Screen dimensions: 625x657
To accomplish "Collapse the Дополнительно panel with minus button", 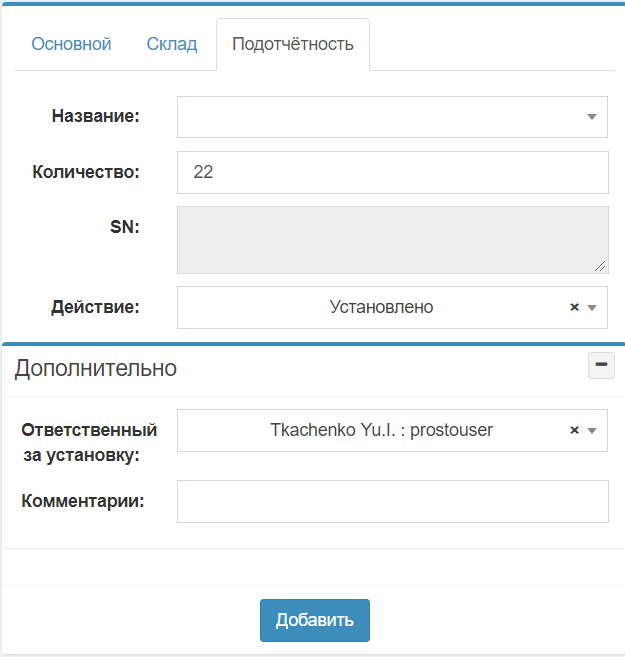I will (600, 366).
